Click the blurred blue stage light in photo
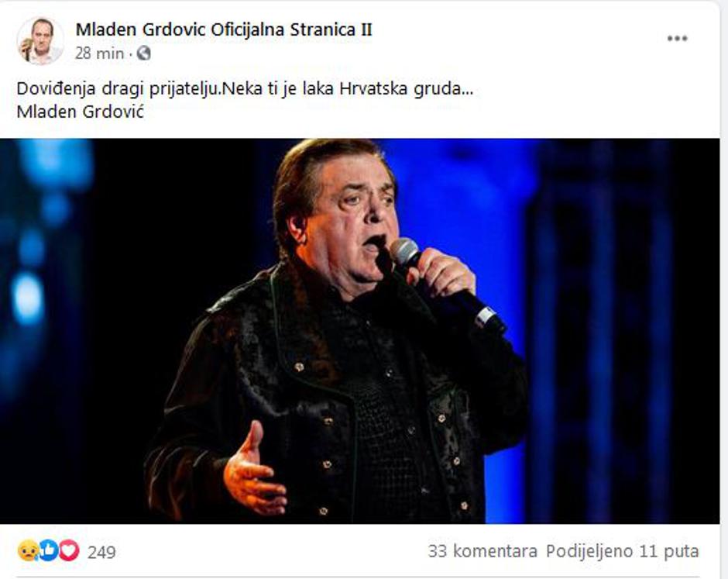Image resolution: width=728 pixels, height=579 pixels. (x=29, y=298)
